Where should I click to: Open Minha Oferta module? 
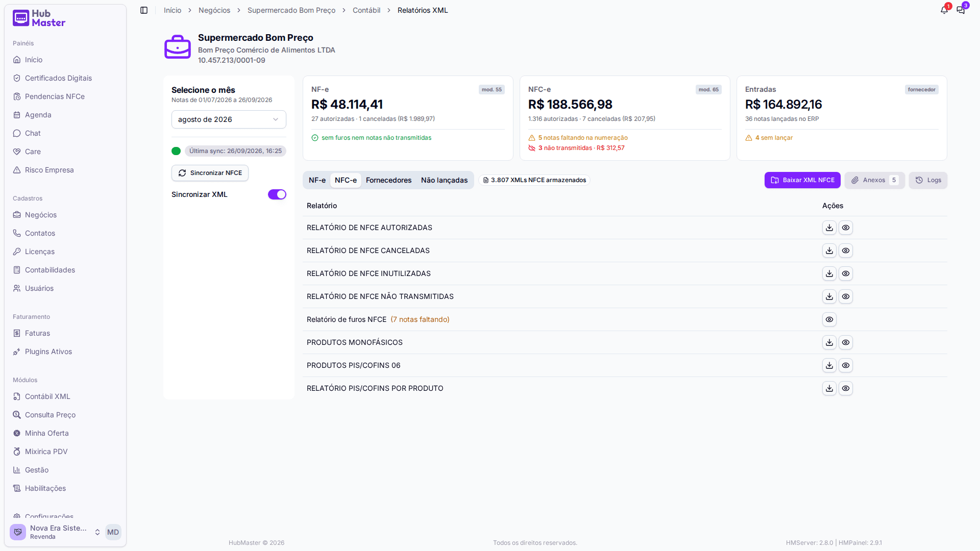click(65, 433)
